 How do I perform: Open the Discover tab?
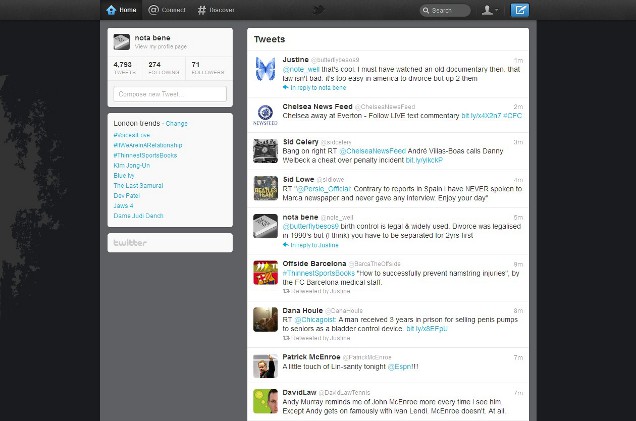tap(216, 10)
